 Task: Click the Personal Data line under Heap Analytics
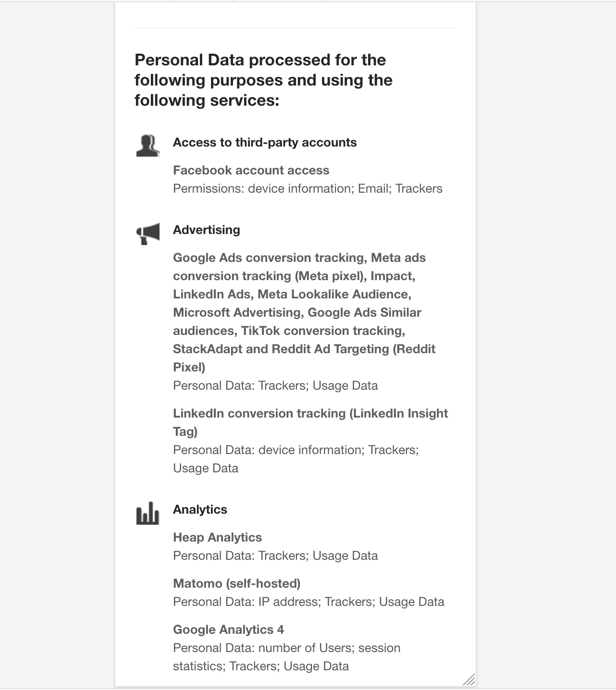[x=275, y=556]
